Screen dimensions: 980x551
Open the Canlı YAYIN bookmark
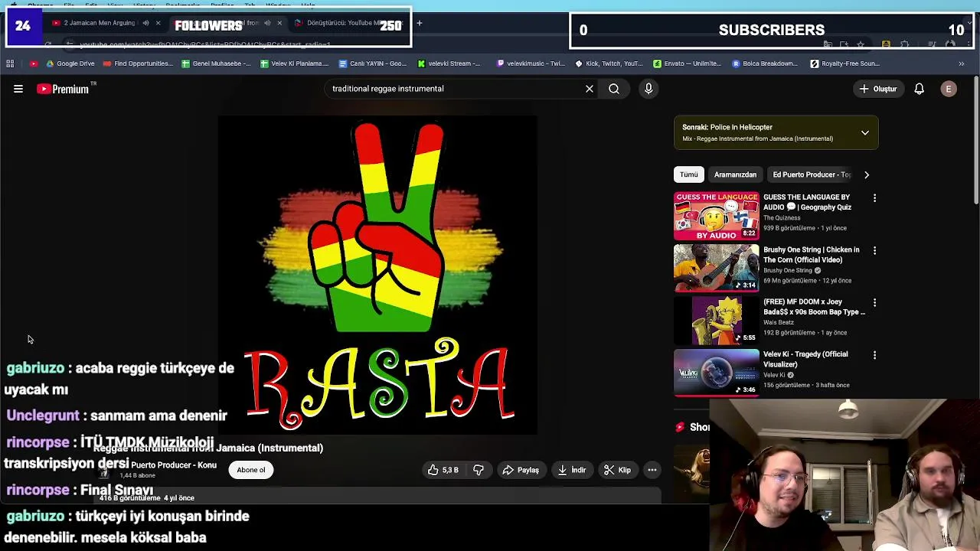click(x=373, y=64)
